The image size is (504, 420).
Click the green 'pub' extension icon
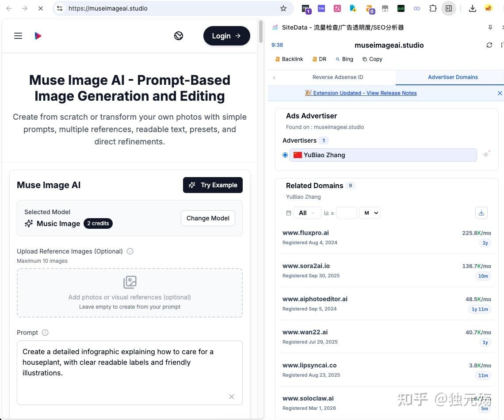(401, 8)
